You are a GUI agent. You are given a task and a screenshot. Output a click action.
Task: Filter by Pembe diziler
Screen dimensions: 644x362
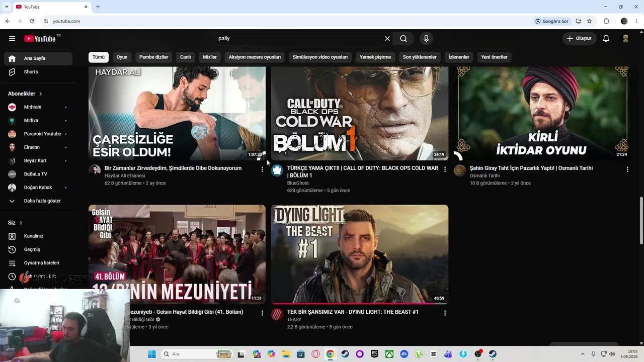pos(154,57)
